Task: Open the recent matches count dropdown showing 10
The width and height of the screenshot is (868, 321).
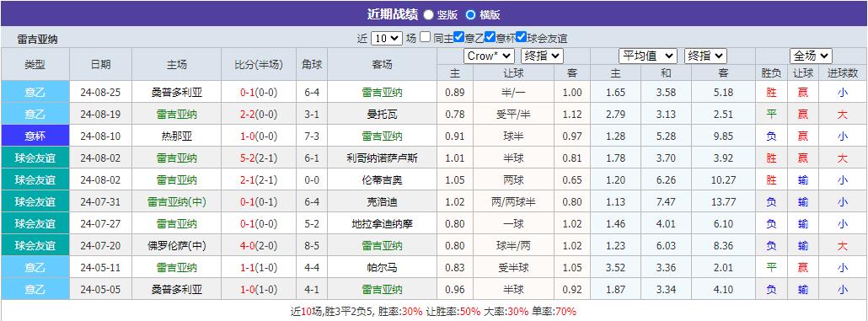Action: 387,38
